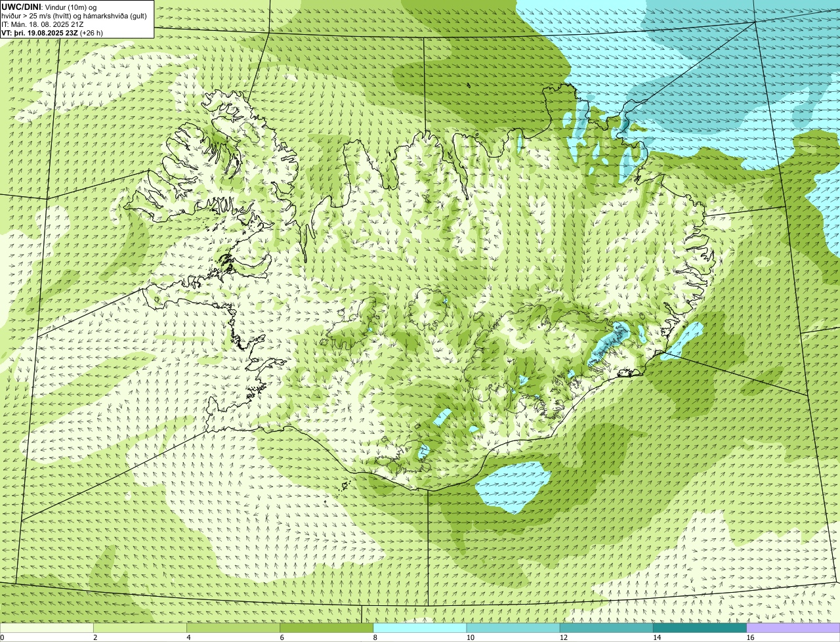Click the legend scale label "0"
The image size is (840, 642).
click(2, 637)
